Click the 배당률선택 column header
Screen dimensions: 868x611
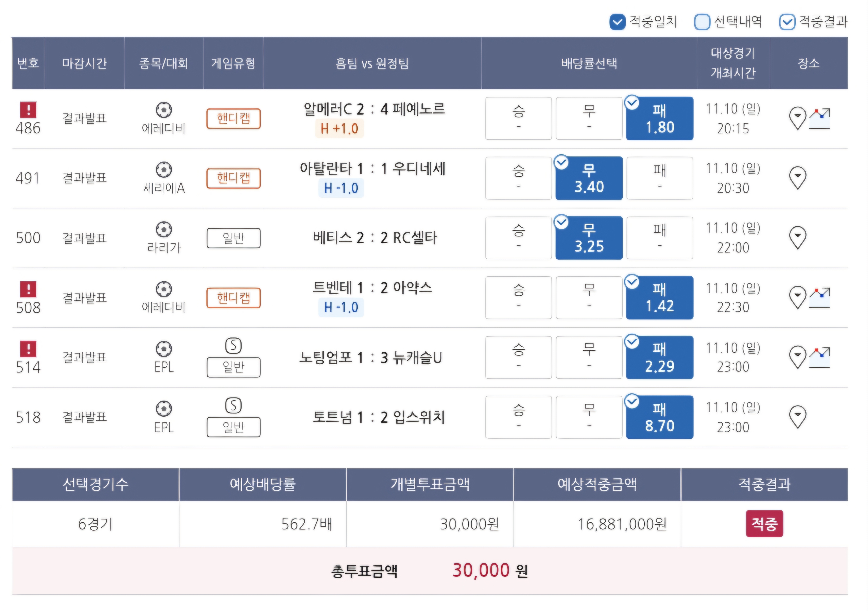tap(589, 63)
